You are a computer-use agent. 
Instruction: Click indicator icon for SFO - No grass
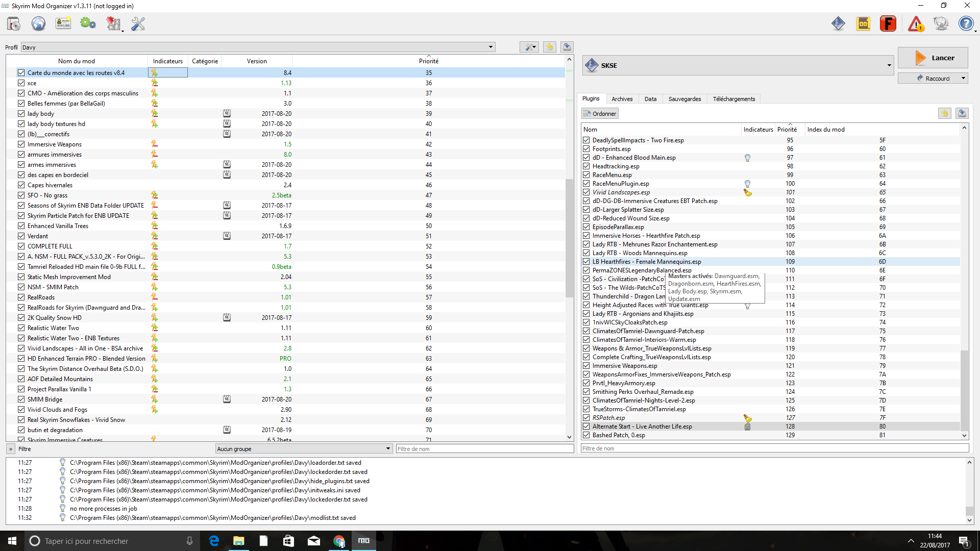click(154, 195)
